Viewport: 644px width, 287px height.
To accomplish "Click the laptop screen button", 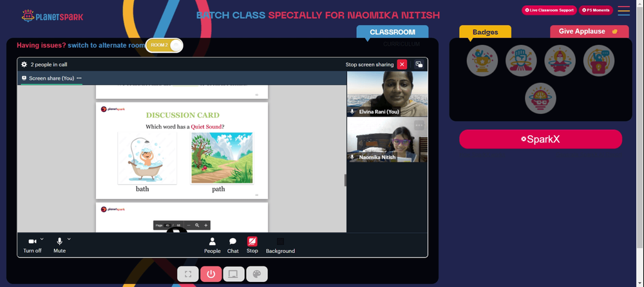I will tap(234, 274).
